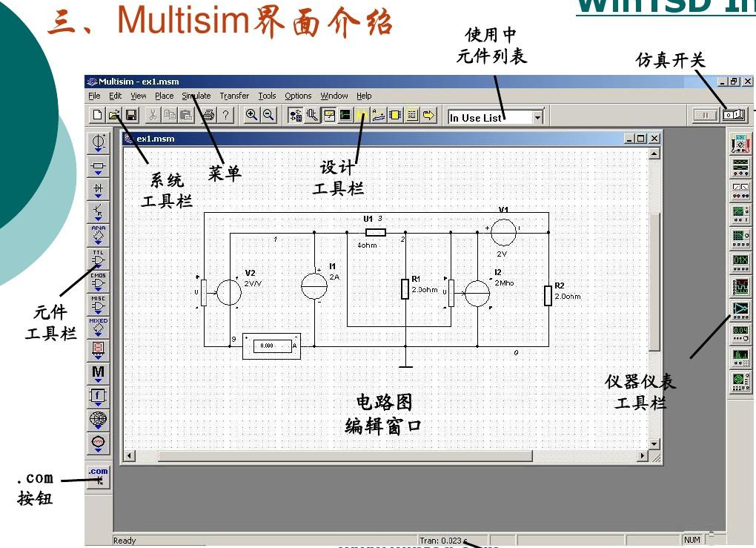The height and width of the screenshot is (548, 756).
Task: Open the Window menu
Action: click(x=334, y=96)
